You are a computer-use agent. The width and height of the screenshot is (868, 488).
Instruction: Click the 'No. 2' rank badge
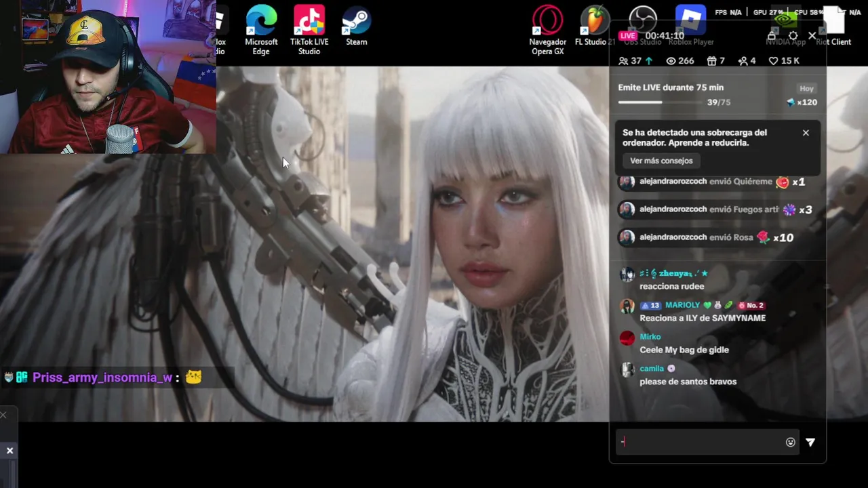click(x=751, y=305)
